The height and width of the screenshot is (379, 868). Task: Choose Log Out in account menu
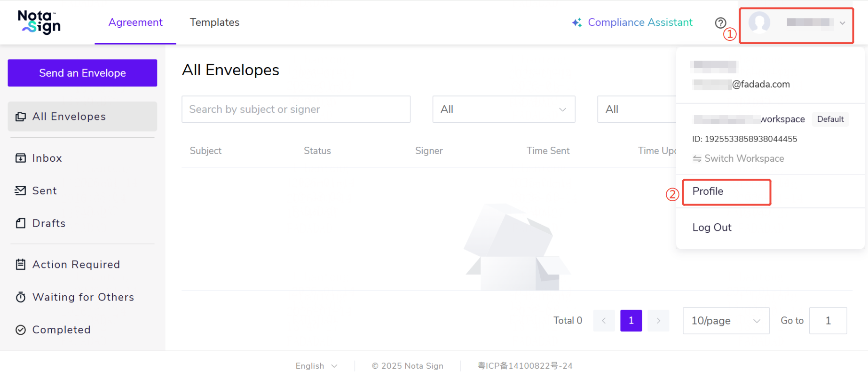coord(712,228)
